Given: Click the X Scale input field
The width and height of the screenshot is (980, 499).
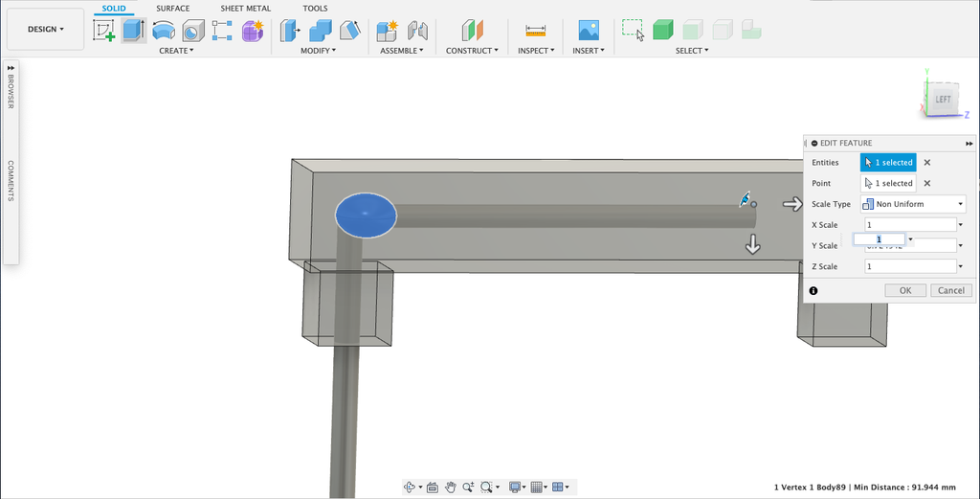Looking at the screenshot, I should 907,225.
